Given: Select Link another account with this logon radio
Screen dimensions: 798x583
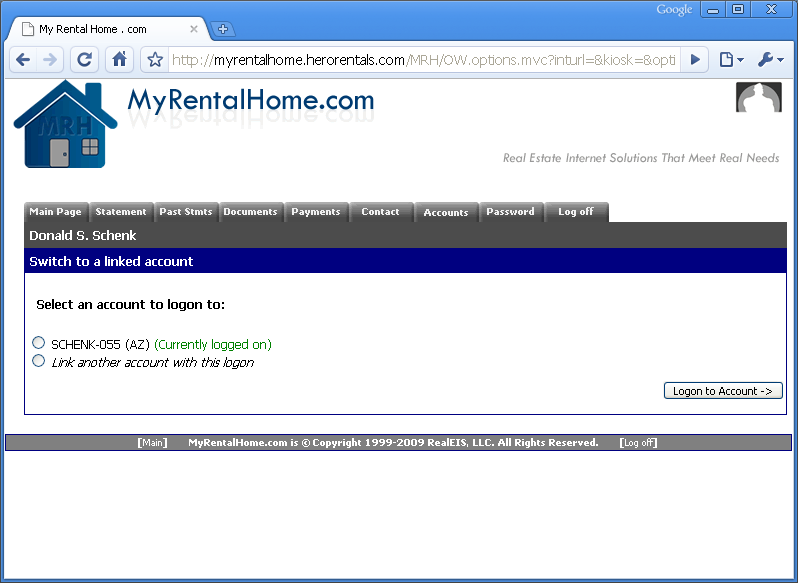Looking at the screenshot, I should [39, 361].
